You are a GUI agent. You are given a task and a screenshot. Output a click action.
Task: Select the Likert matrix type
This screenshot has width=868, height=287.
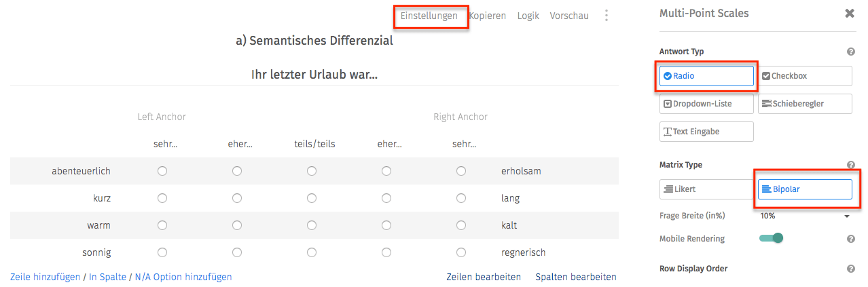click(x=706, y=189)
